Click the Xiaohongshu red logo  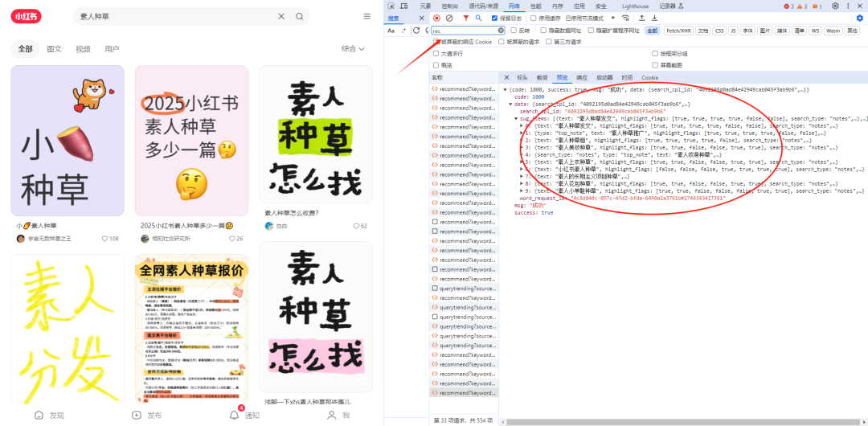pyautogui.click(x=26, y=16)
